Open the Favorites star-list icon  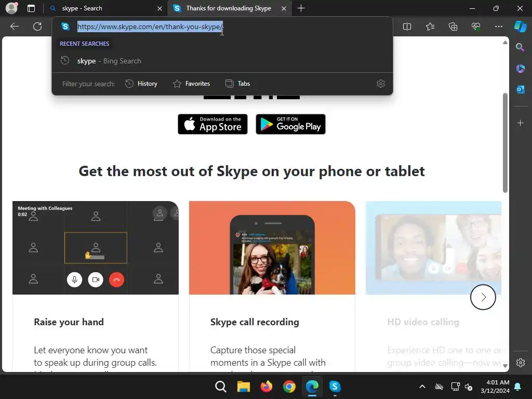point(430,26)
